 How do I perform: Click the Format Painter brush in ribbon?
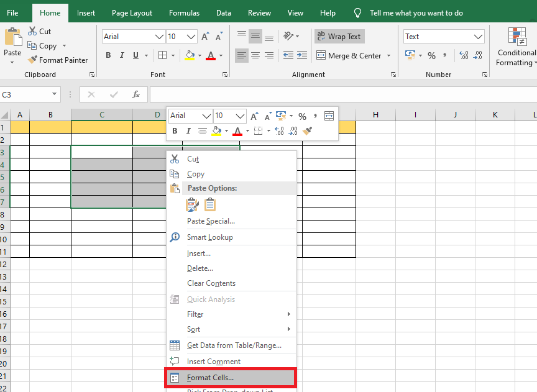pyautogui.click(x=33, y=60)
